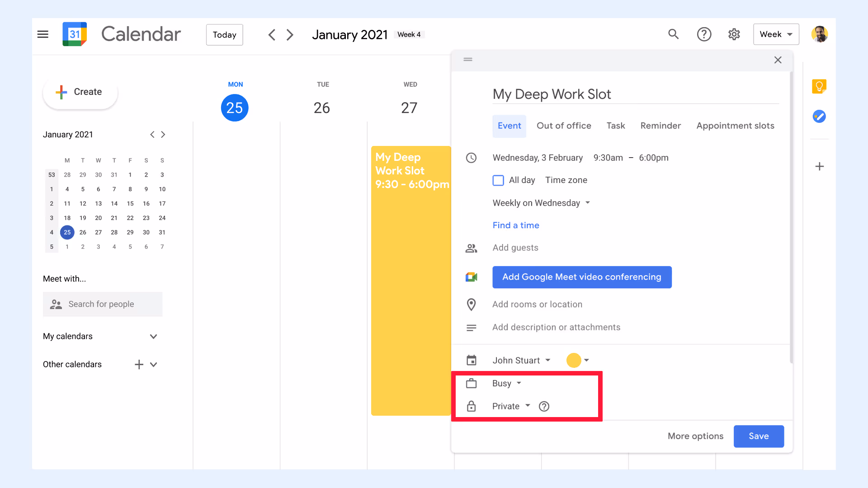The height and width of the screenshot is (488, 868).
Task: Click the Search for people field
Action: point(103,304)
